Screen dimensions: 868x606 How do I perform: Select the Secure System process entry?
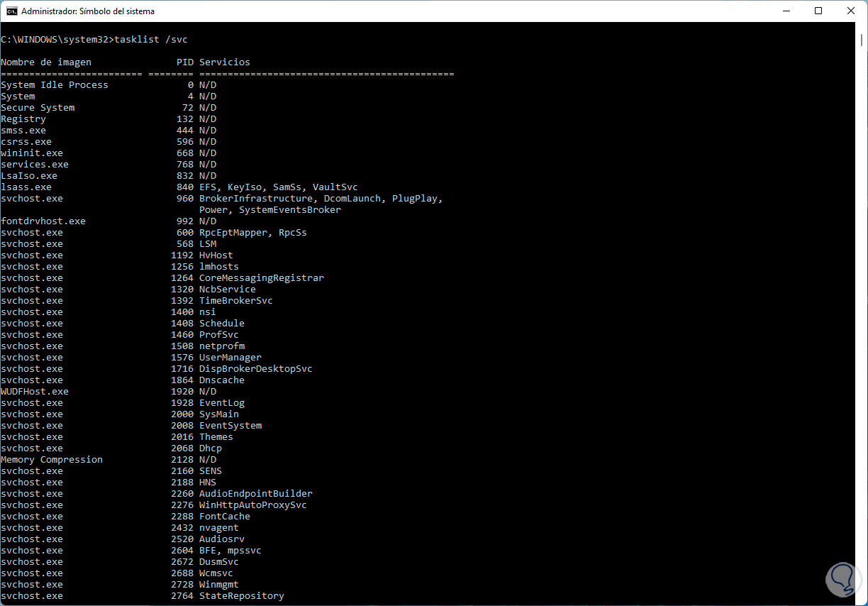click(38, 107)
